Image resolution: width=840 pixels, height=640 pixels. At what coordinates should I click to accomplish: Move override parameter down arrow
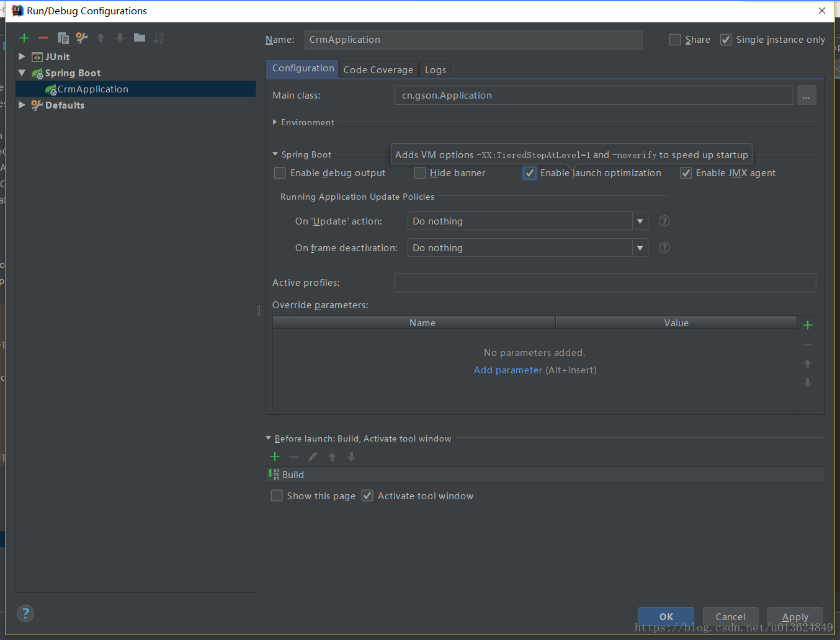click(x=808, y=383)
